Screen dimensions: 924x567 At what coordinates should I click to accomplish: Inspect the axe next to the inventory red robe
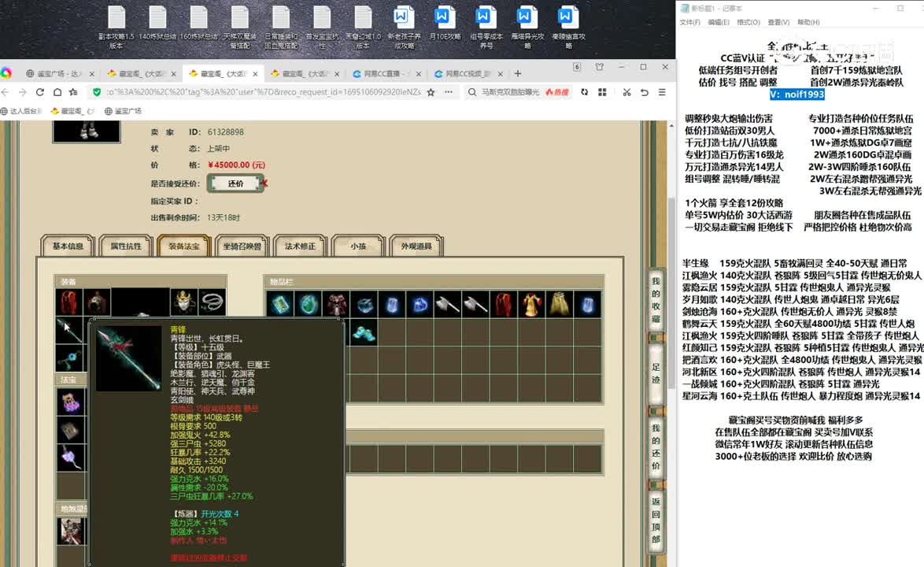pyautogui.click(x=475, y=305)
